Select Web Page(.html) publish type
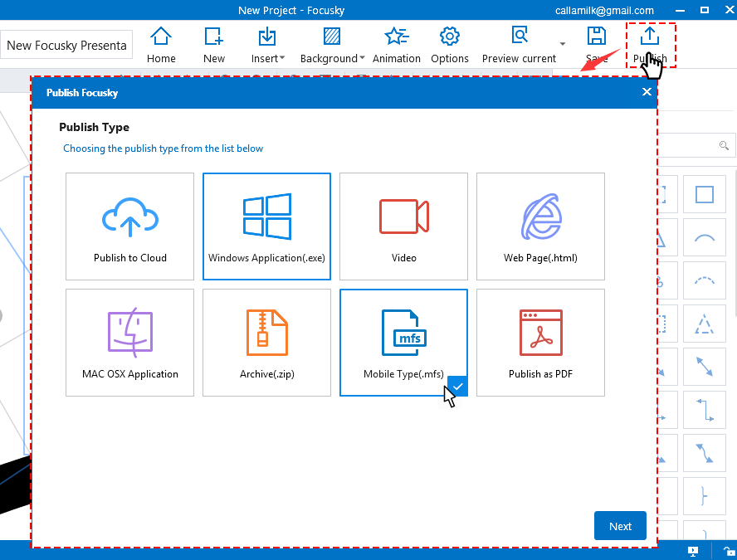 click(540, 226)
